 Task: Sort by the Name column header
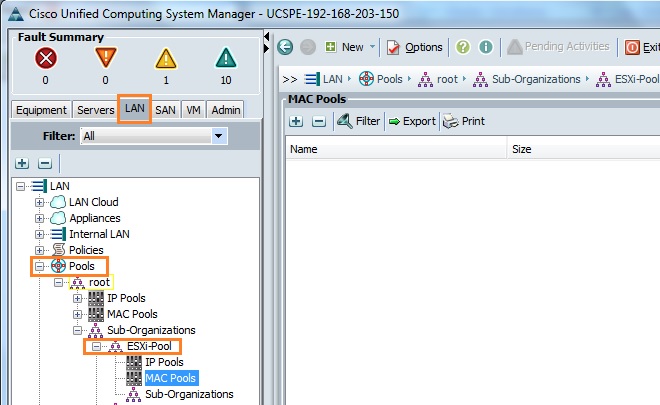pos(396,149)
